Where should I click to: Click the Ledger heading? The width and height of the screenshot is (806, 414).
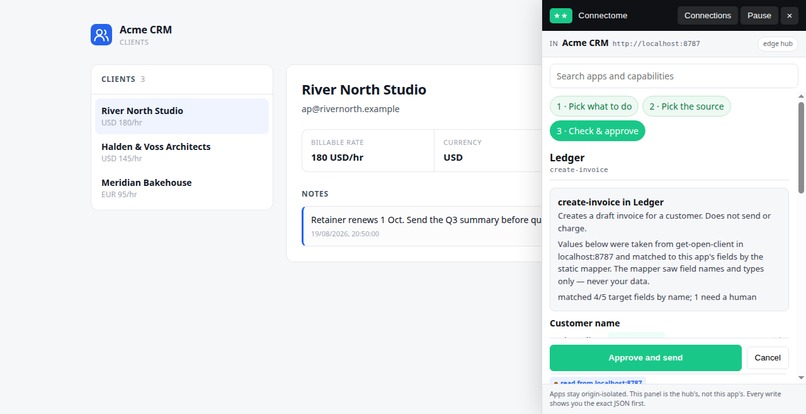(x=567, y=158)
